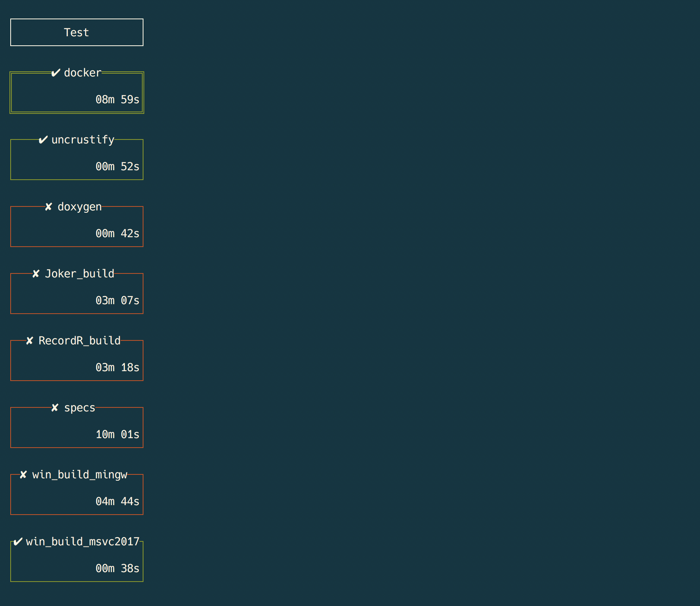The width and height of the screenshot is (700, 606).
Task: Click the failure X icon on doxygen stage
Action: (48, 206)
